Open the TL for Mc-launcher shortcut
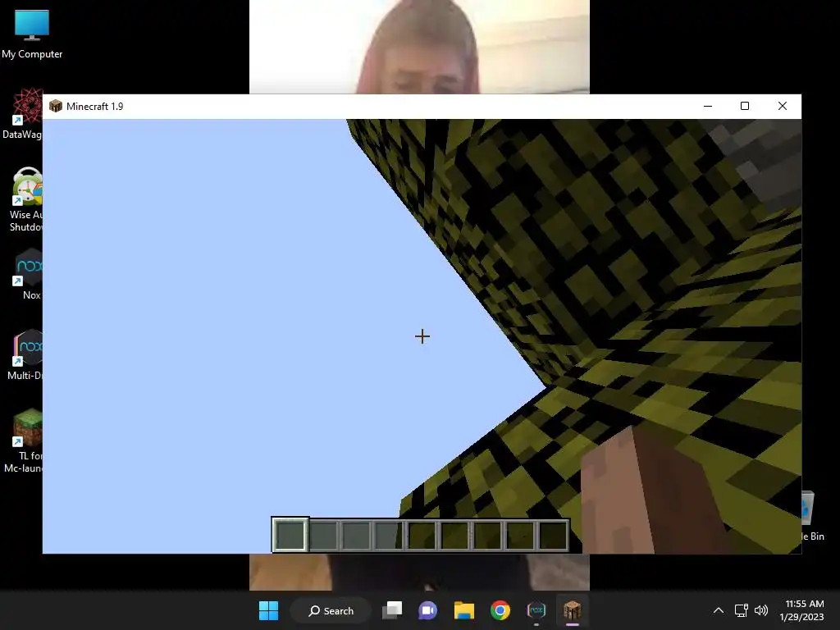The image size is (840, 630). [22, 441]
